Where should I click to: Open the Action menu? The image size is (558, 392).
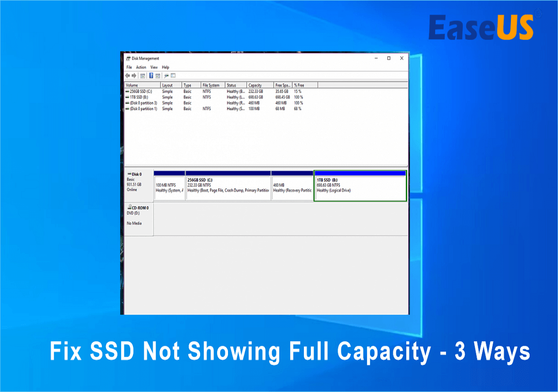141,68
